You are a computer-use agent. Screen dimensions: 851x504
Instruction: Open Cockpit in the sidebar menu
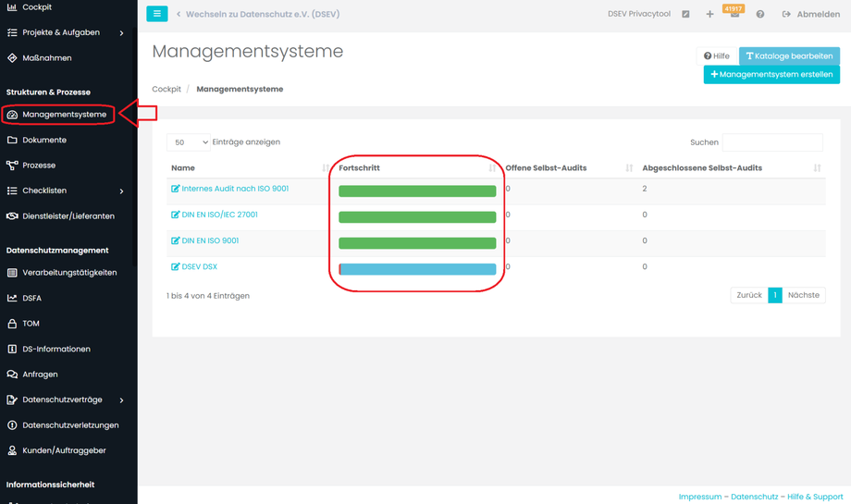coord(37,7)
